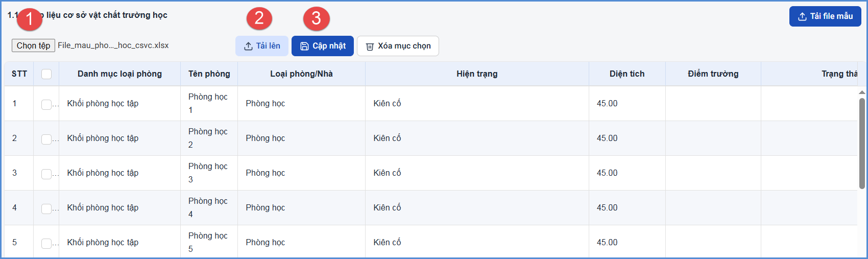Click the Diện tích column header
Image resolution: width=868 pixels, height=259 pixels.
coord(627,74)
